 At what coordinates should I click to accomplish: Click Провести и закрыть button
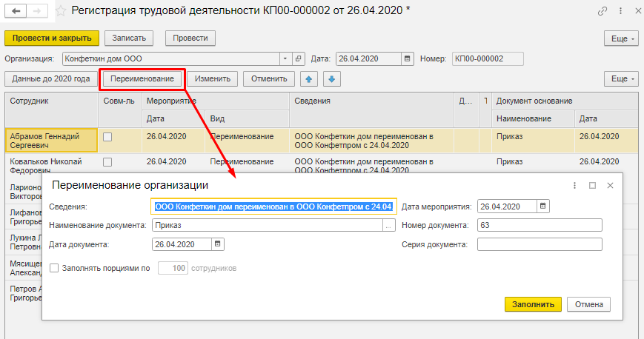coord(52,38)
